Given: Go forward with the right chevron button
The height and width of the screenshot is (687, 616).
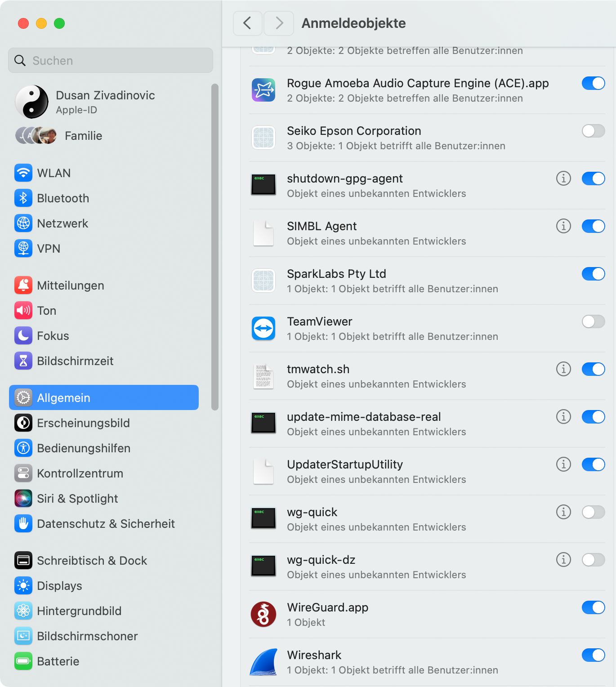Looking at the screenshot, I should click(x=279, y=23).
